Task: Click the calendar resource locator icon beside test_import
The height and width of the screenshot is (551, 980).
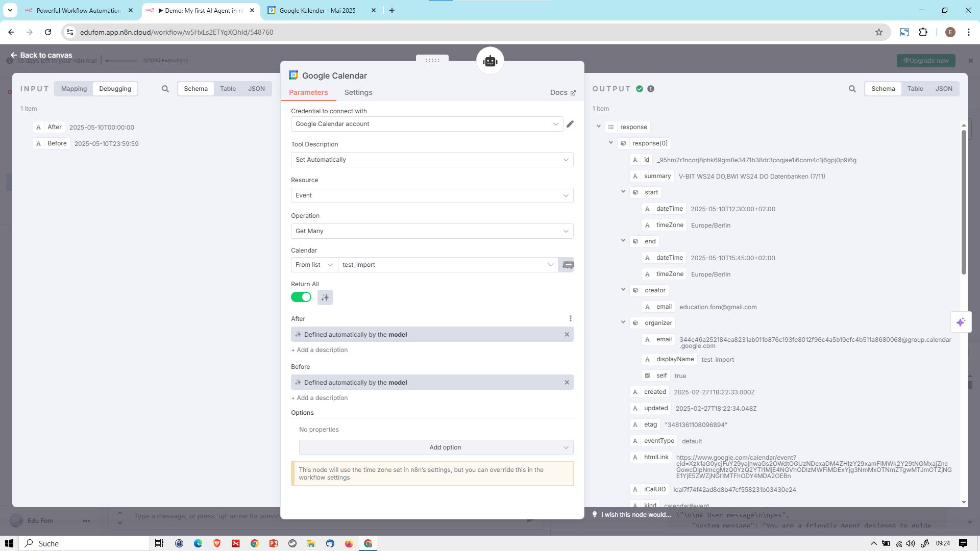Action: 568,265
